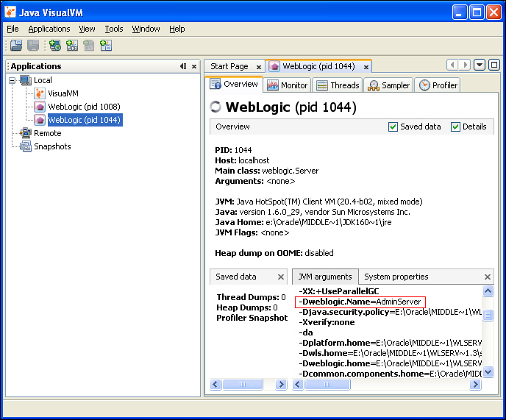
Task: Minimize the Applications panel
Action: [183, 66]
